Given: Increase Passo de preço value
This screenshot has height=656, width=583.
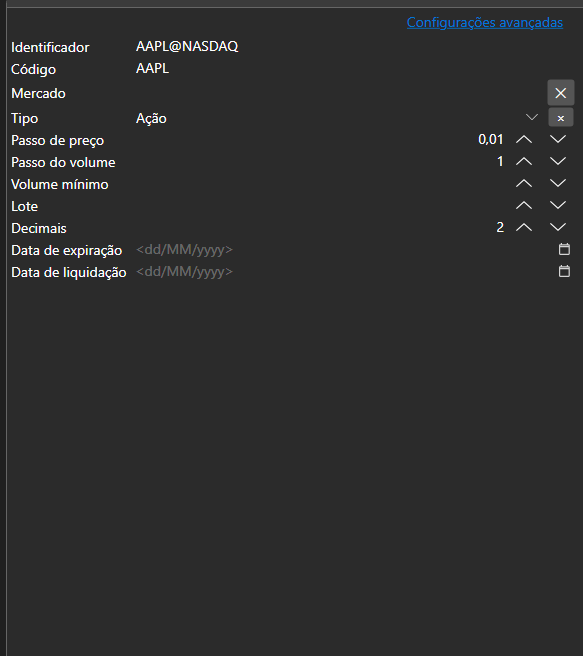Looking at the screenshot, I should point(524,139).
